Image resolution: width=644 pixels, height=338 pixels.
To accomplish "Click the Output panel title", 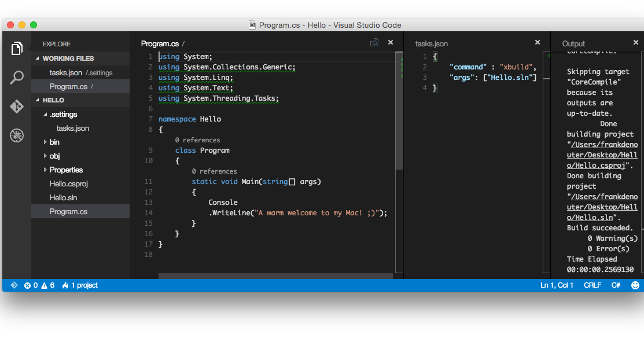I will click(x=573, y=43).
